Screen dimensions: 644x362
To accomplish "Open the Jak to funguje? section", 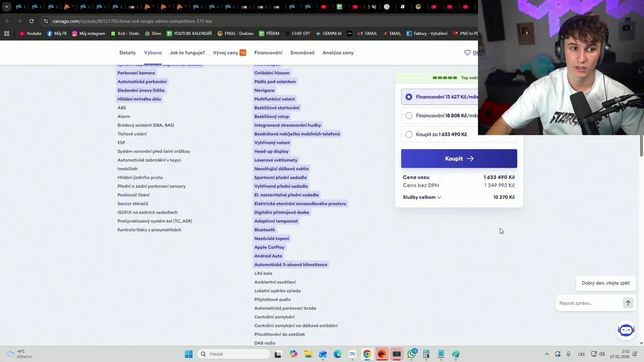I will click(x=187, y=53).
